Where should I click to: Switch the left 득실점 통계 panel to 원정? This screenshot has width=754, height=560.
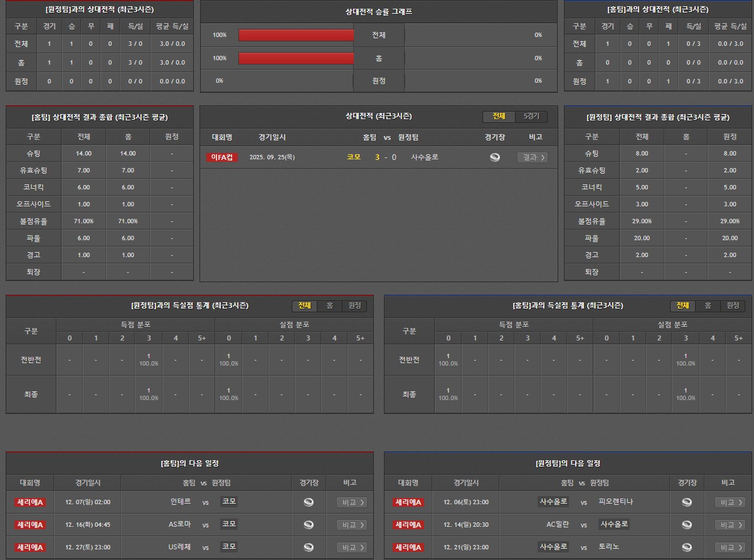[x=354, y=305]
